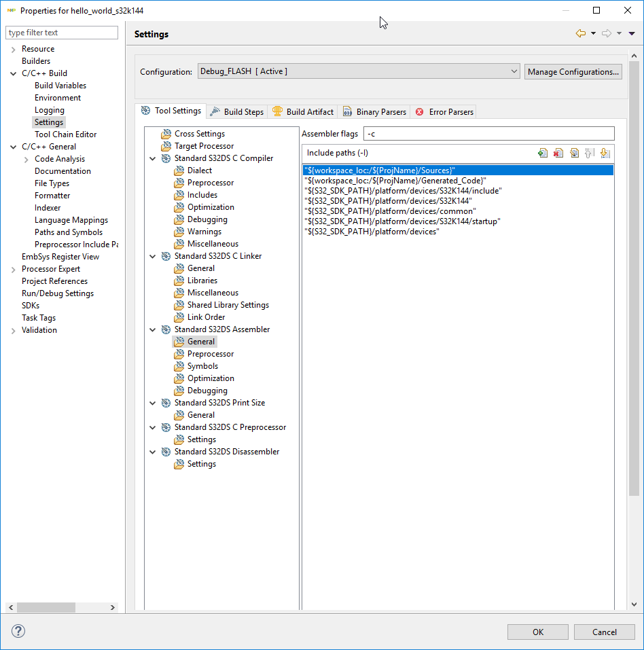Click the Move Down include path icon
The image size is (644, 650).
click(x=605, y=153)
